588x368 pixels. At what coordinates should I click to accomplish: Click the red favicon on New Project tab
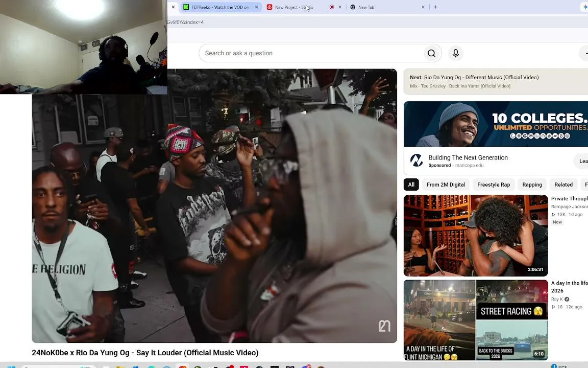click(x=269, y=7)
